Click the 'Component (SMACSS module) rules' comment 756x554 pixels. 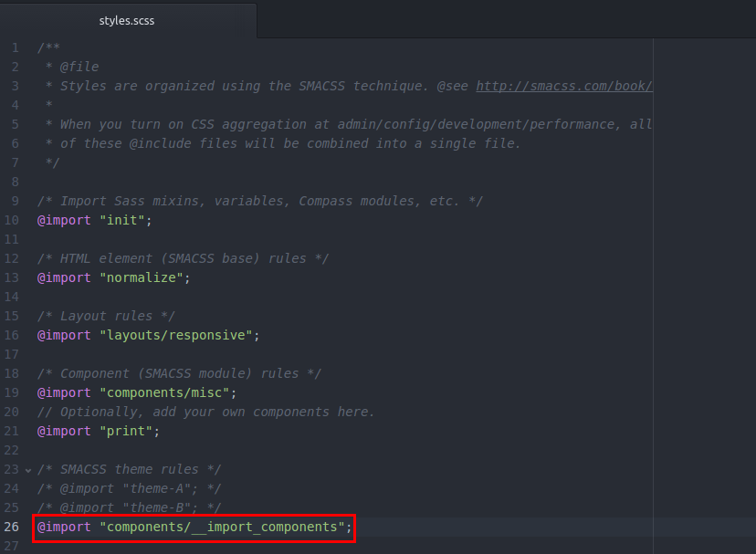(179, 373)
